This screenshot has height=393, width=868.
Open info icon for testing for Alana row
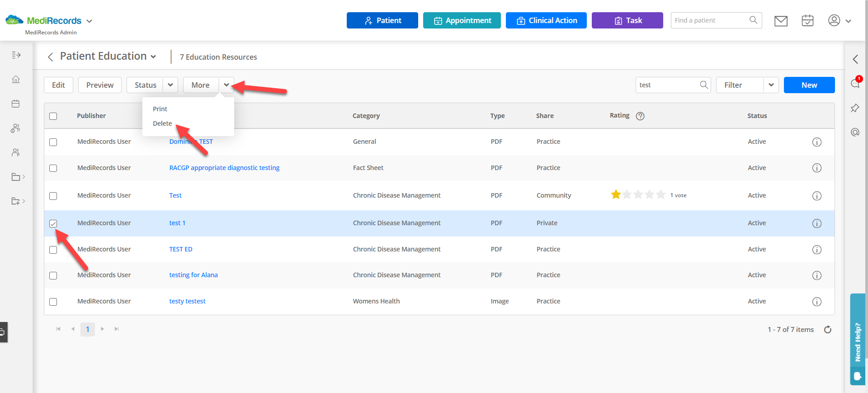[817, 275]
